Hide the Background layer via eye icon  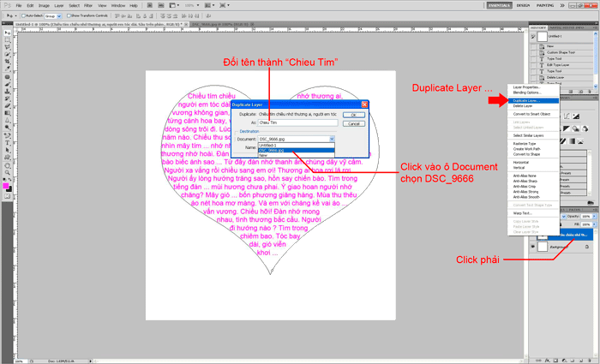point(532,246)
